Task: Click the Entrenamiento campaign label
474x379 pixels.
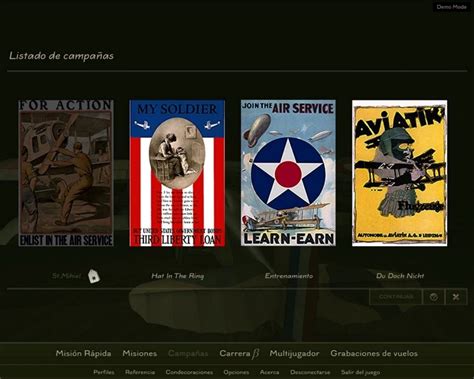Action: click(x=289, y=276)
